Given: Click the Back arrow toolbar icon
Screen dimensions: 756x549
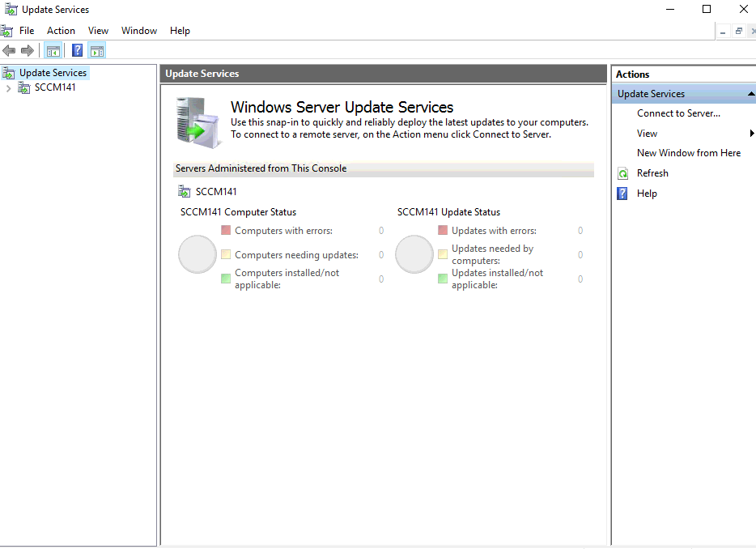Looking at the screenshot, I should point(9,50).
